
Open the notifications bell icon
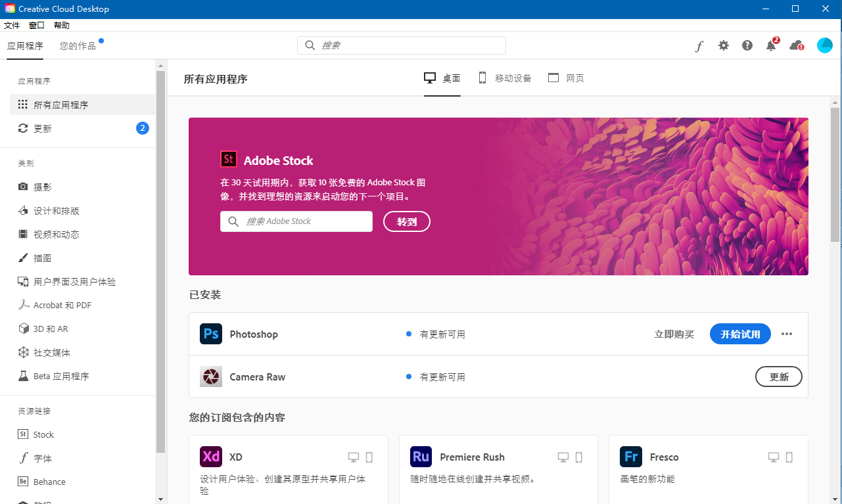[x=771, y=45]
